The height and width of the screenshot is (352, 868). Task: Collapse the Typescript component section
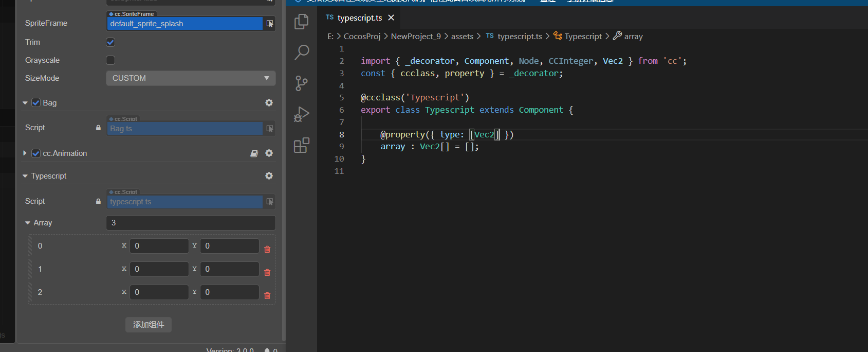[x=25, y=176]
